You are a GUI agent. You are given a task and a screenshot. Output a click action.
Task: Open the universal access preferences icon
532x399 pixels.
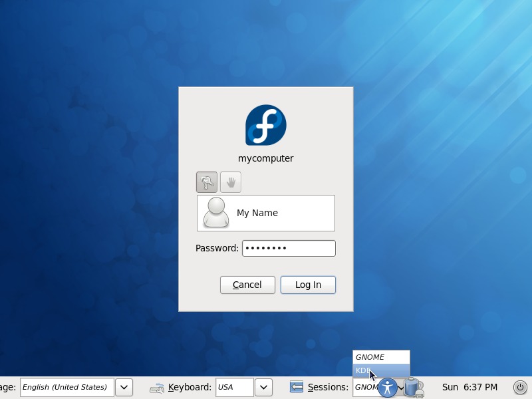pos(388,387)
